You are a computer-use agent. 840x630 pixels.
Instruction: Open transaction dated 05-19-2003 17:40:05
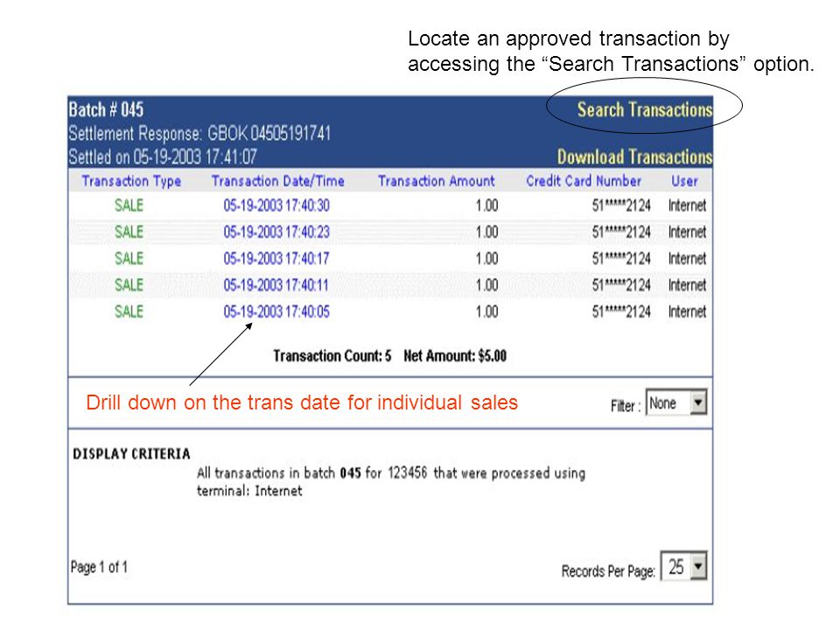[276, 311]
